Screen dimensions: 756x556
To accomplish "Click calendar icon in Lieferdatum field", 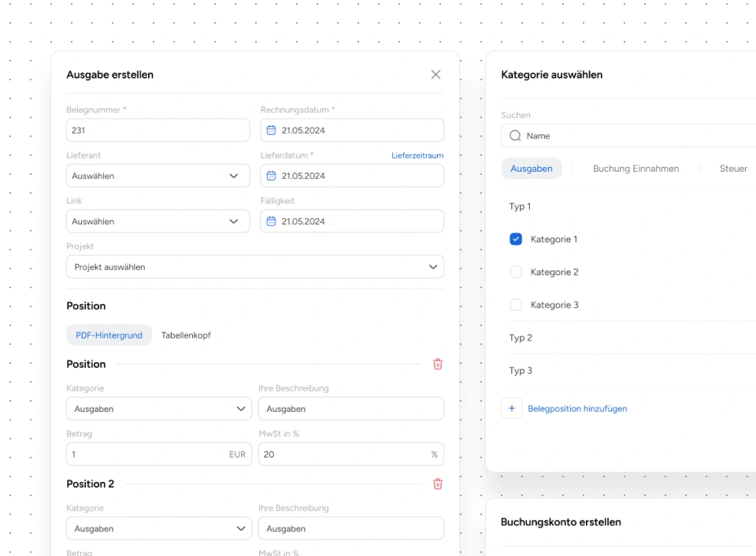I will (x=271, y=176).
